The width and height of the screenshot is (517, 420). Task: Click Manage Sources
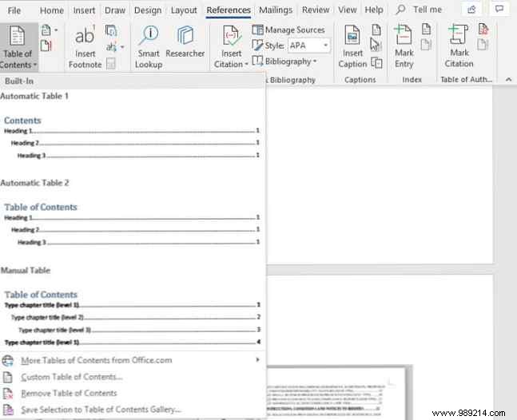pyautogui.click(x=288, y=30)
